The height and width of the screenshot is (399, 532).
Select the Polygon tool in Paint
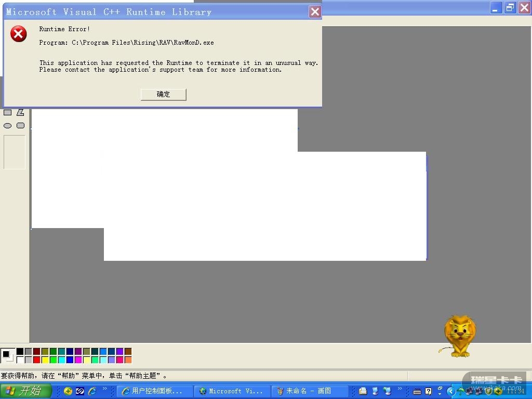(x=20, y=112)
